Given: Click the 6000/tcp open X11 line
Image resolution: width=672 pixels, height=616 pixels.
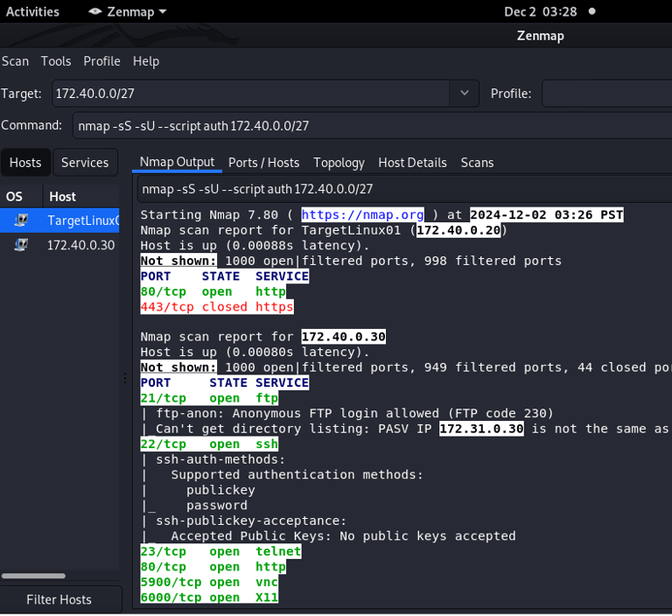Looking at the screenshot, I should click(209, 598).
